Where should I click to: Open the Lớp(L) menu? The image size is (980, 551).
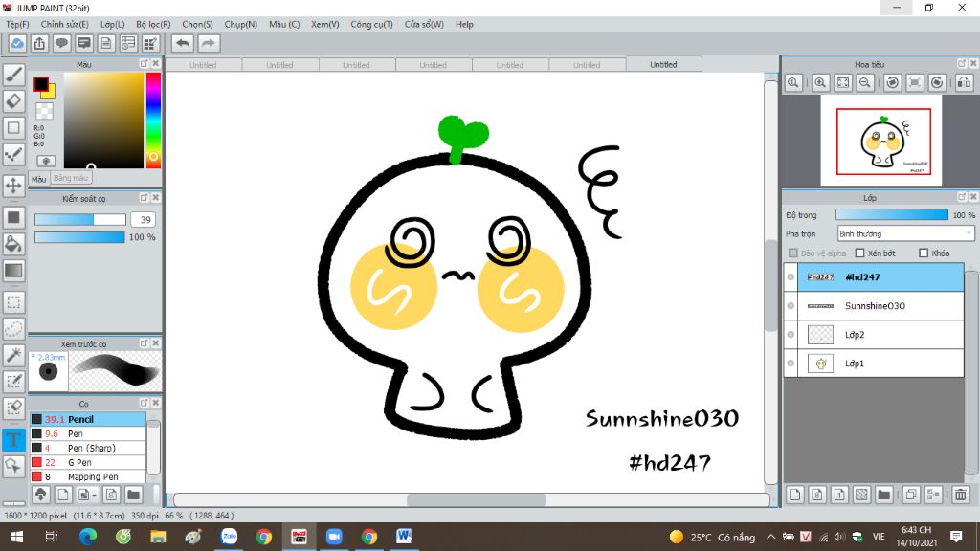[x=113, y=24]
